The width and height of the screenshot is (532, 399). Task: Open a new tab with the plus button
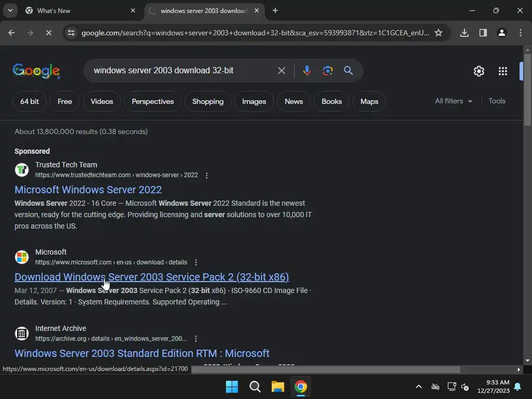(275, 10)
